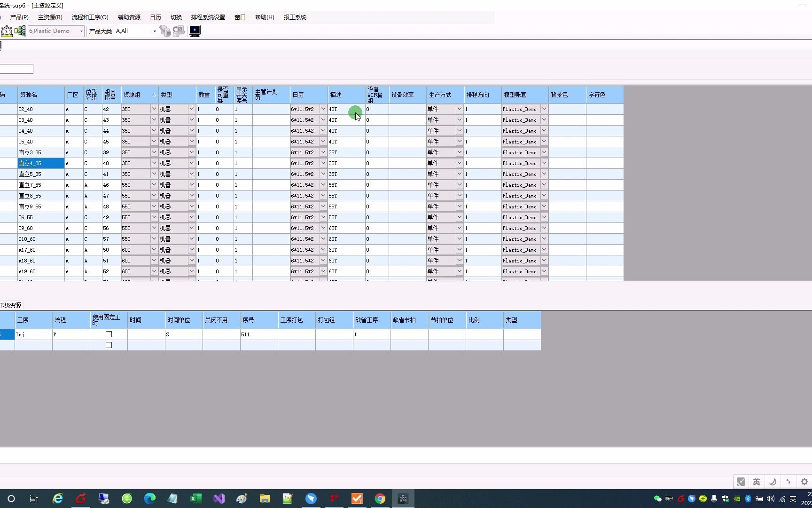Viewport: 812px width, 508px height.
Task: Open WeChat icon in system tray
Action: click(657, 499)
